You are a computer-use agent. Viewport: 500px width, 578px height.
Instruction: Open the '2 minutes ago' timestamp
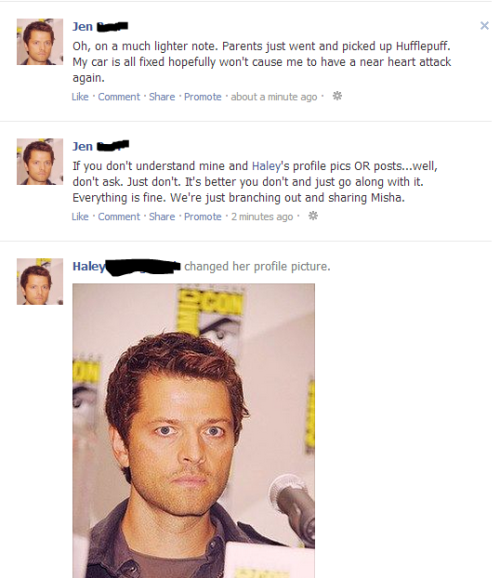tap(262, 216)
